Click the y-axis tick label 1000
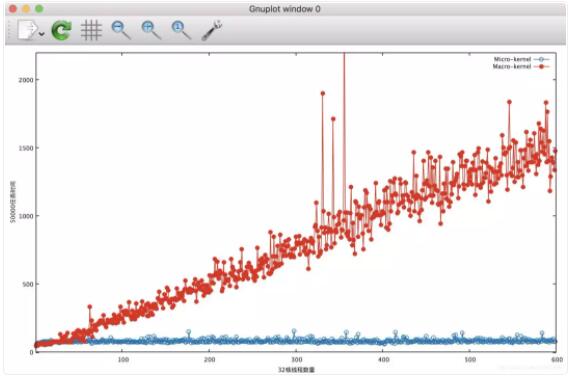 pyautogui.click(x=26, y=216)
